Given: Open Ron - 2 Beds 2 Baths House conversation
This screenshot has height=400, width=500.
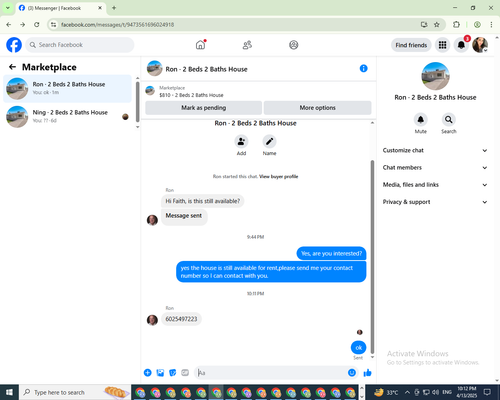Looking at the screenshot, I should [x=67, y=88].
